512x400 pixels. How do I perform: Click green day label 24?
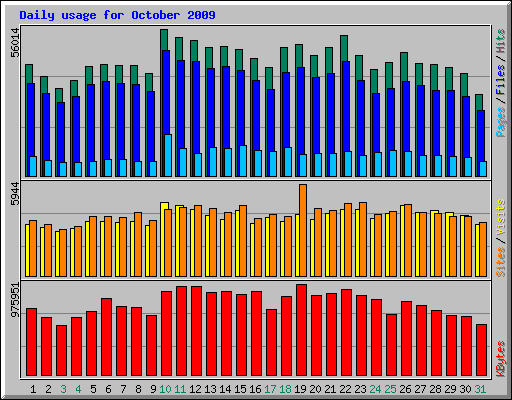[x=375, y=389]
